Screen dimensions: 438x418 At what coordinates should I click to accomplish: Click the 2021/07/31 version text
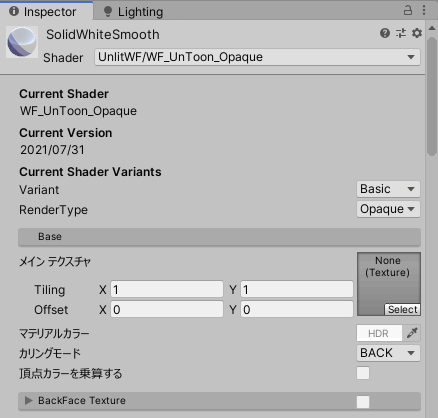52,150
